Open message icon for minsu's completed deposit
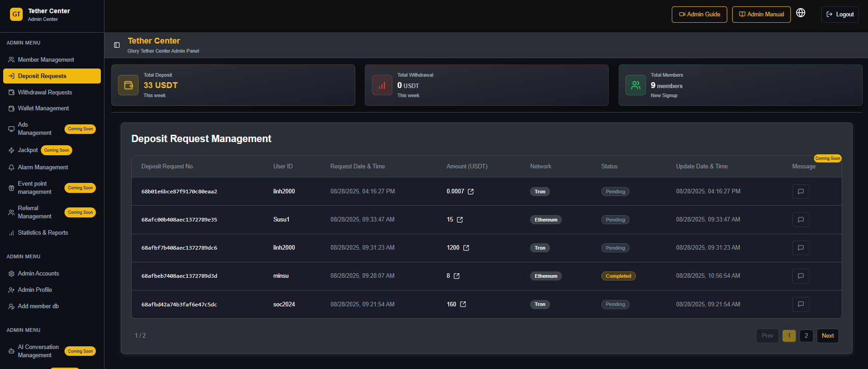 click(800, 276)
